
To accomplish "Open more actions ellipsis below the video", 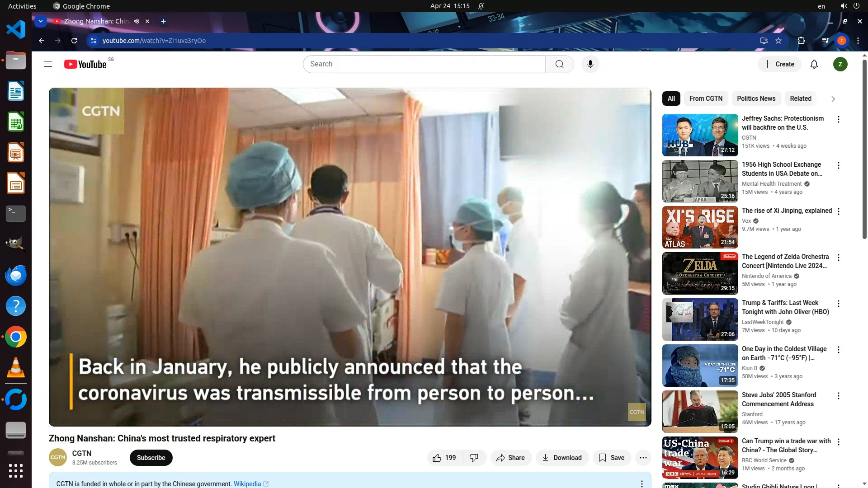I will click(643, 458).
